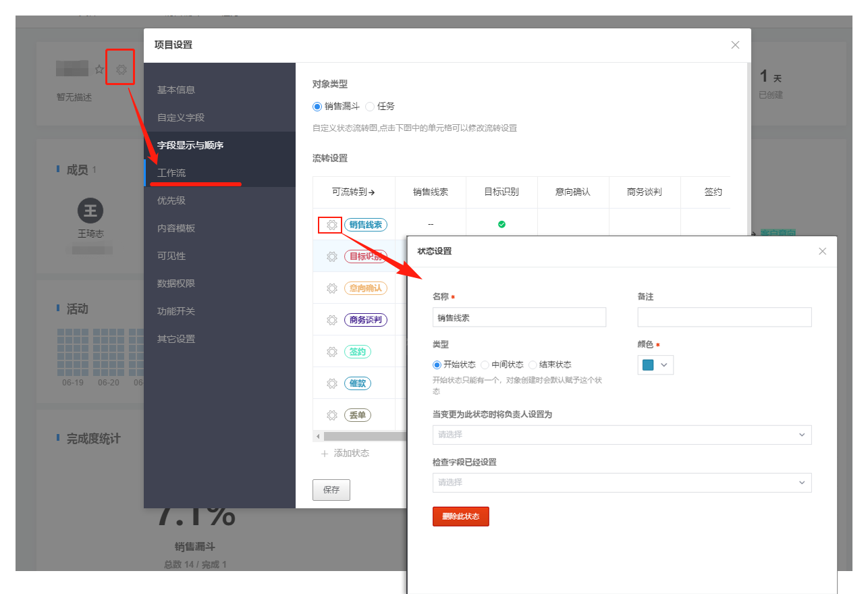The width and height of the screenshot is (868, 594).
Task: Open 字段显示与顺序 settings section
Action: tap(220, 145)
